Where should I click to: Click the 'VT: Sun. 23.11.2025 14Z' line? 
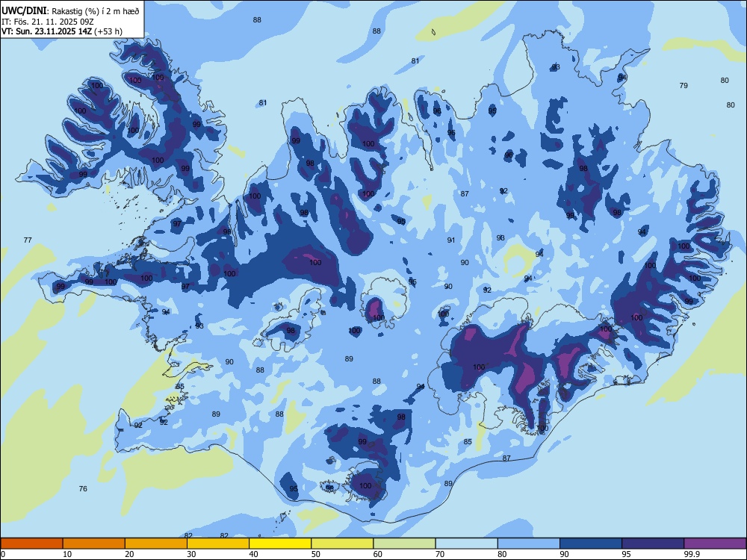pos(46,31)
